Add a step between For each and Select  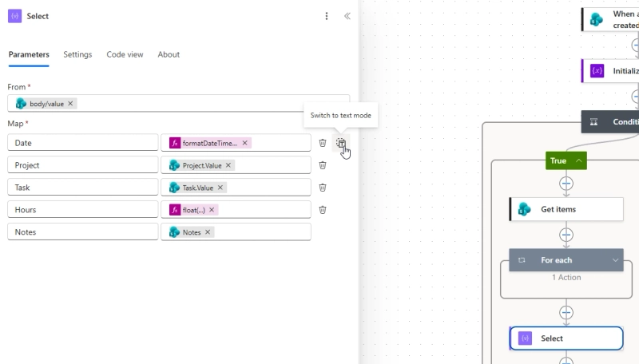point(566,313)
